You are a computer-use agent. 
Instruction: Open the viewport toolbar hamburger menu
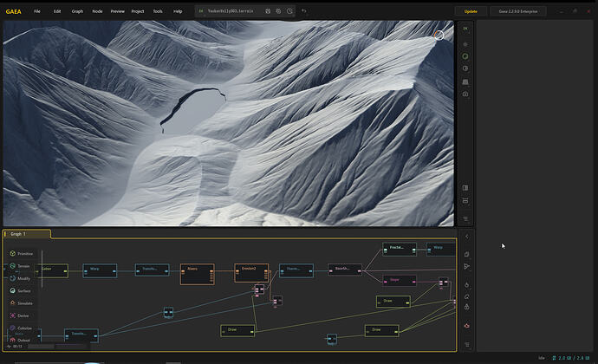pyautogui.click(x=465, y=218)
